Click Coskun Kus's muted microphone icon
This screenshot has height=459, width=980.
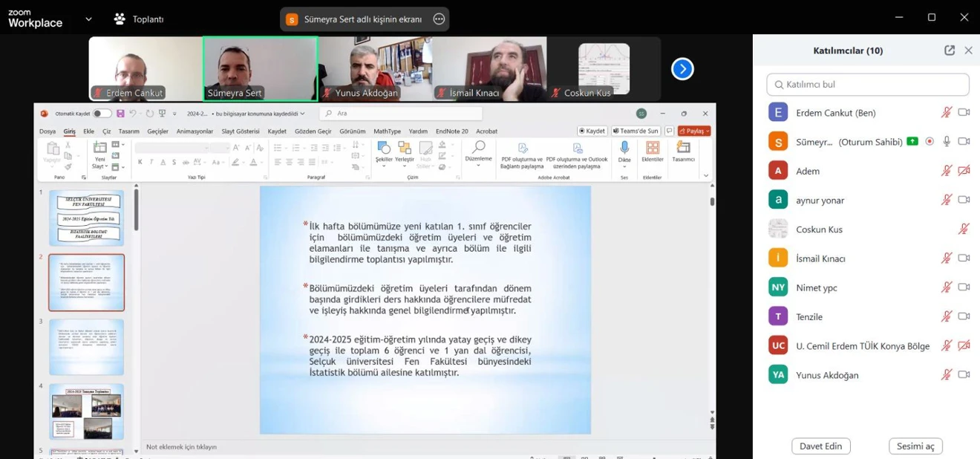click(x=964, y=229)
